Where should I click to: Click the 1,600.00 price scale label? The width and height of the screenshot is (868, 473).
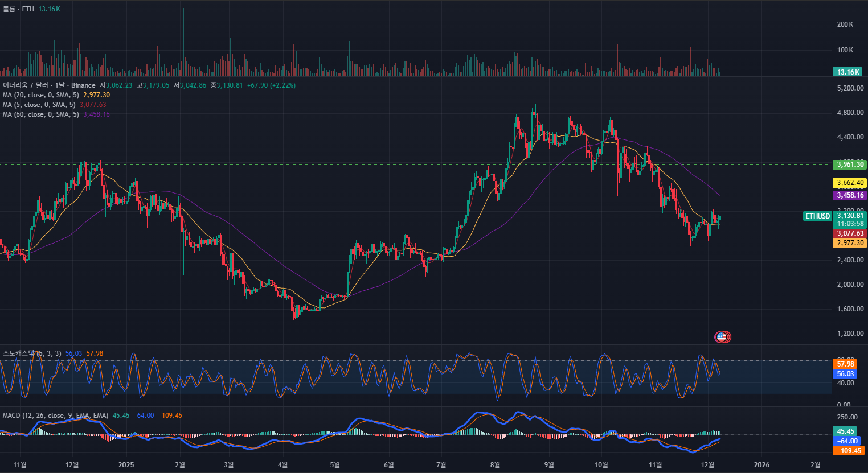pos(850,309)
